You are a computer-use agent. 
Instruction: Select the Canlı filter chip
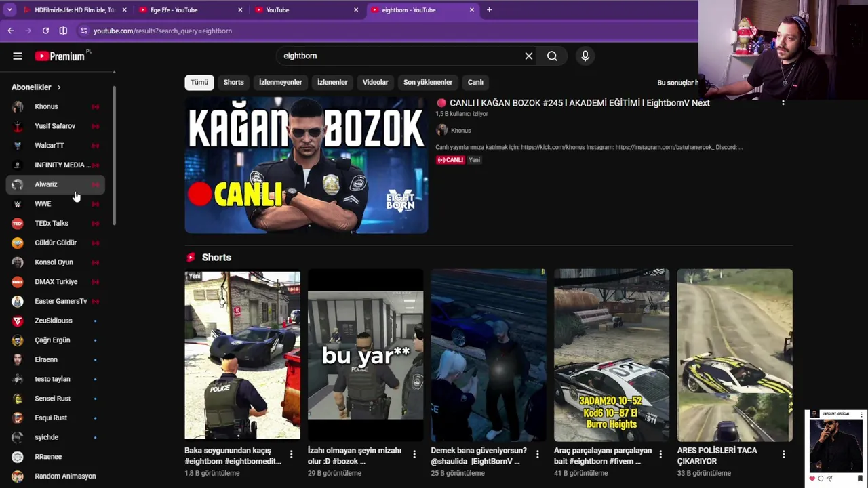pyautogui.click(x=475, y=82)
